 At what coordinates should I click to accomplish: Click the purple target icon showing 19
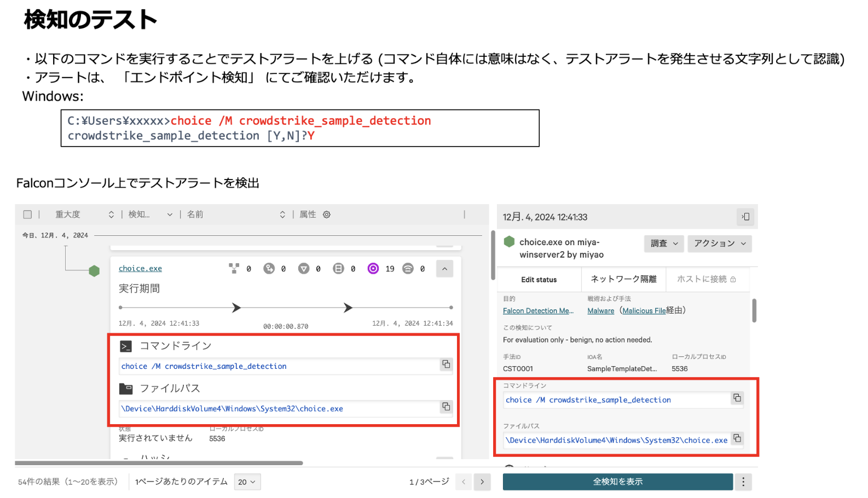click(x=373, y=268)
